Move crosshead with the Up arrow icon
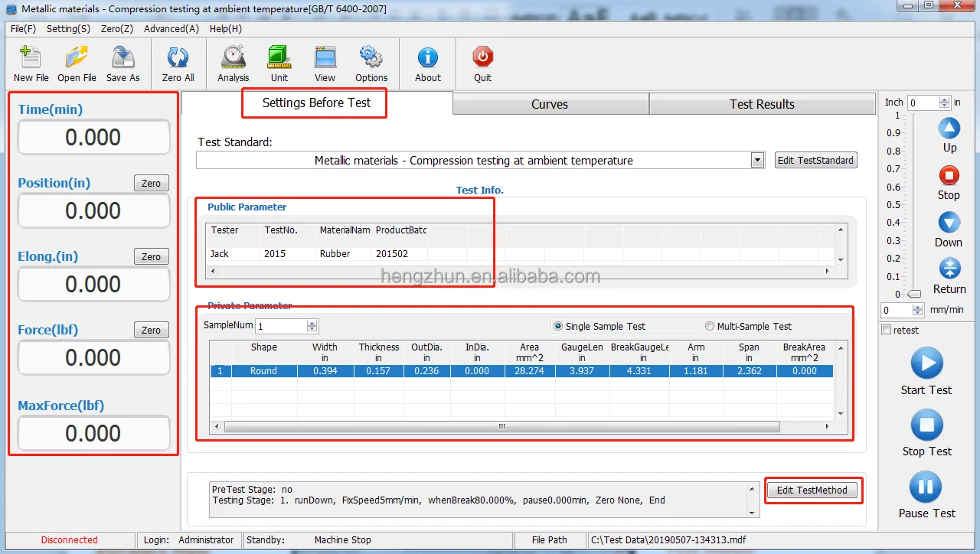Image resolution: width=980 pixels, height=554 pixels. coord(949,128)
